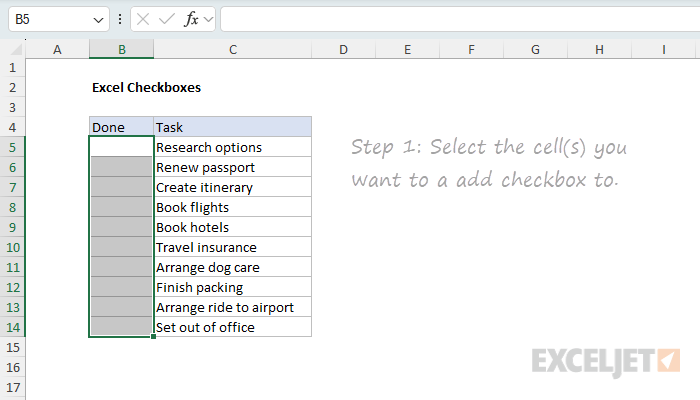The width and height of the screenshot is (700, 400).
Task: Click the 'Done' header cell
Action: [121, 127]
